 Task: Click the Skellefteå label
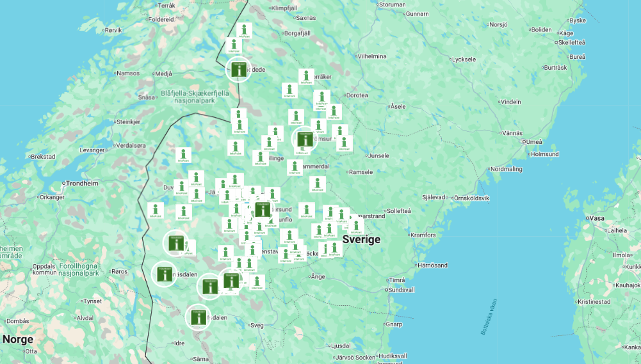pos(572,42)
